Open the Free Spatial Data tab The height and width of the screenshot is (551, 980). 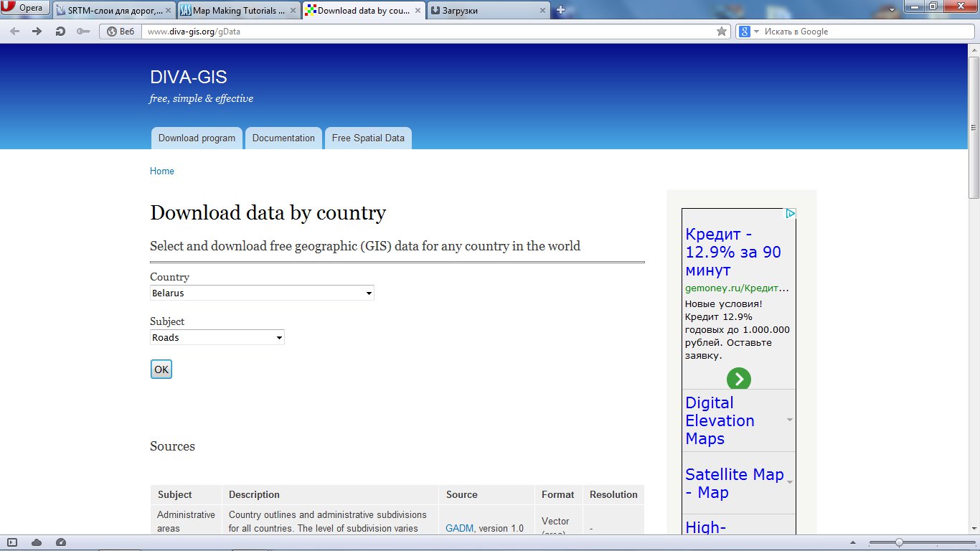368,138
